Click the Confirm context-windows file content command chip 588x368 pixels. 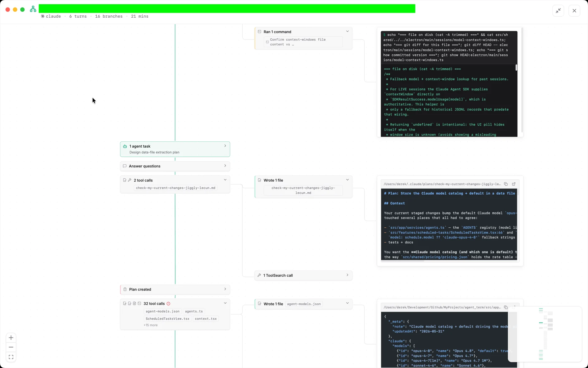point(303,42)
